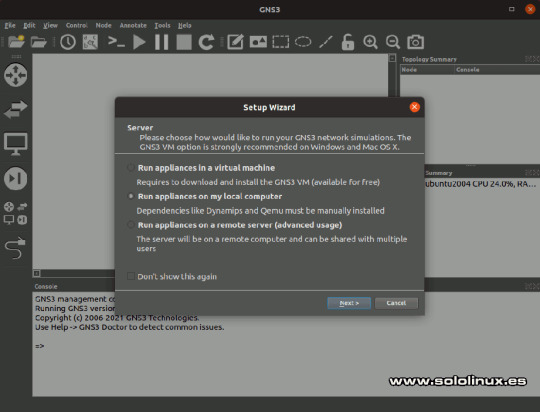Viewport: 540px width, 412px height.
Task: Select the Draw a line tool
Action: [325, 42]
